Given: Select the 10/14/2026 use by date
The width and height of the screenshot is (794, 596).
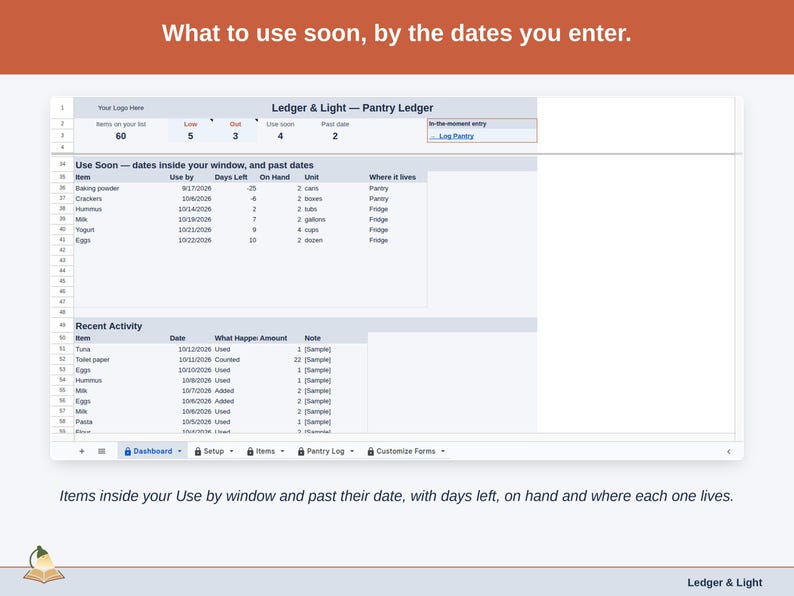Looking at the screenshot, I should pyautogui.click(x=190, y=209).
